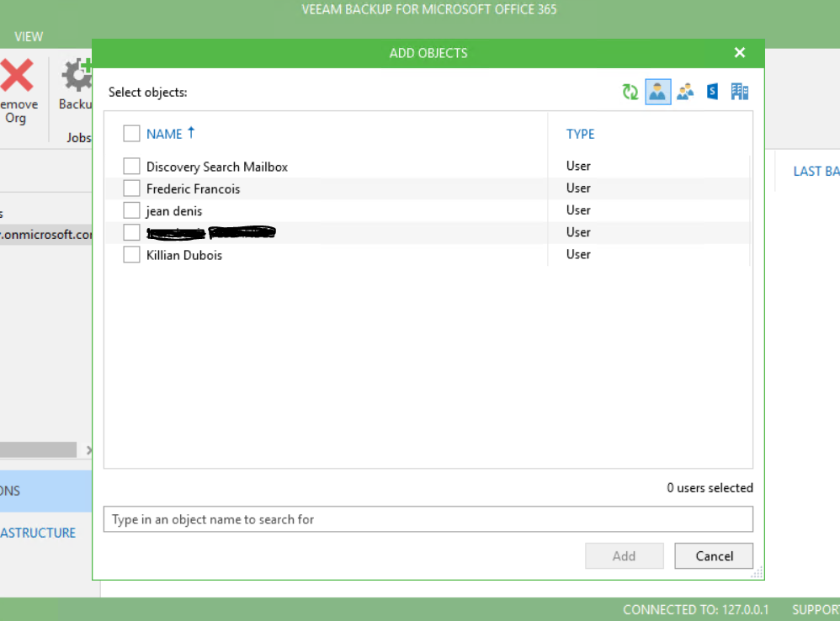Click the Remove Org red X icon
The image size is (840, 621).
pos(17,75)
